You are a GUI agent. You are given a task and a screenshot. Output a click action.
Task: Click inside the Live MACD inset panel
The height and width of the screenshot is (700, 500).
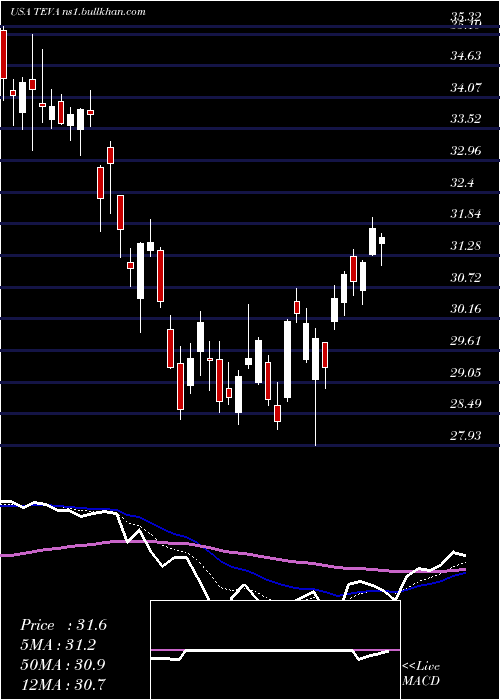click(x=275, y=650)
